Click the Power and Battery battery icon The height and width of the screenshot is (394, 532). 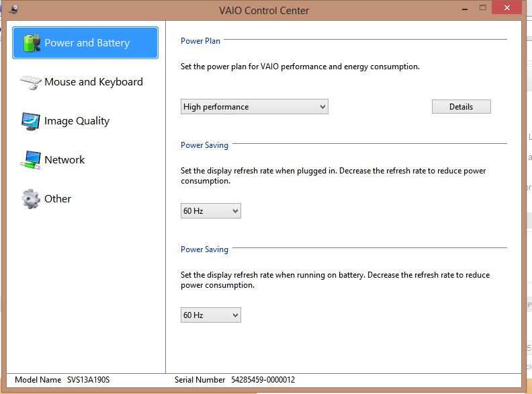[x=32, y=43]
